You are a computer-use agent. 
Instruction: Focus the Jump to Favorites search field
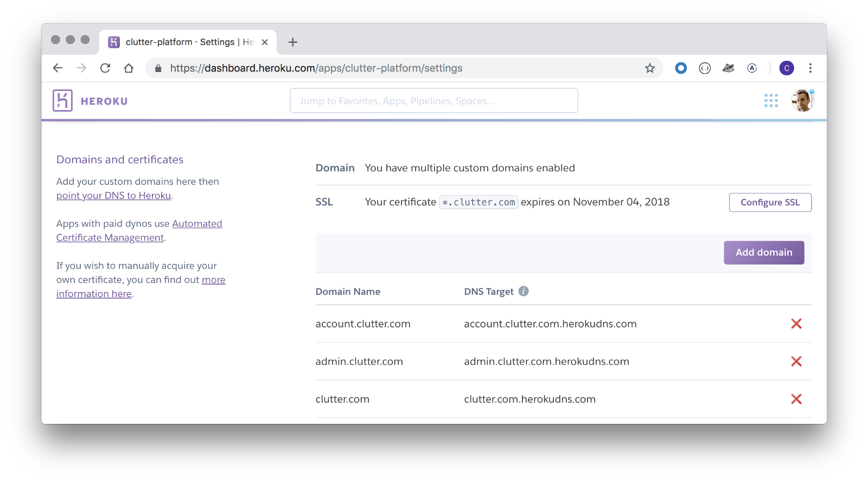pos(434,101)
